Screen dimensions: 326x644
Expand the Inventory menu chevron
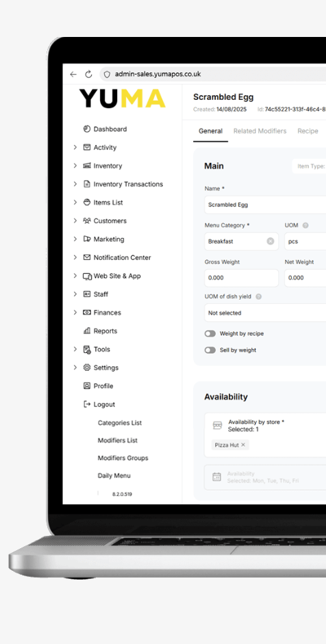point(75,166)
